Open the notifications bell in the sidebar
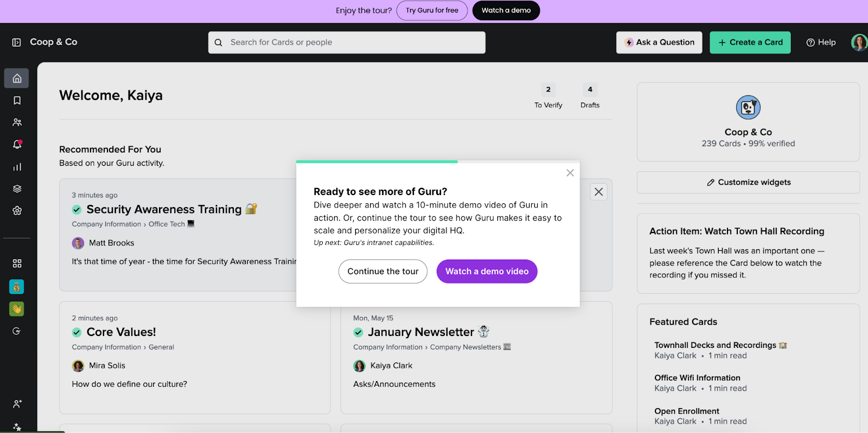Screen dimensions: 868x433 point(17,145)
